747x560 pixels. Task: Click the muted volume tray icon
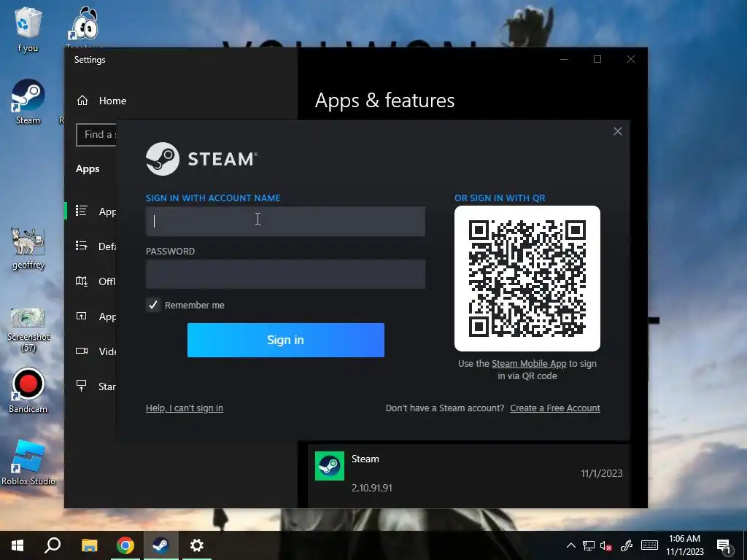(x=606, y=545)
